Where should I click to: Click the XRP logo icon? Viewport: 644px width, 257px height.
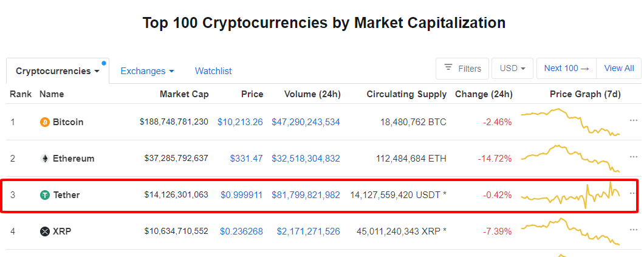[x=44, y=231]
